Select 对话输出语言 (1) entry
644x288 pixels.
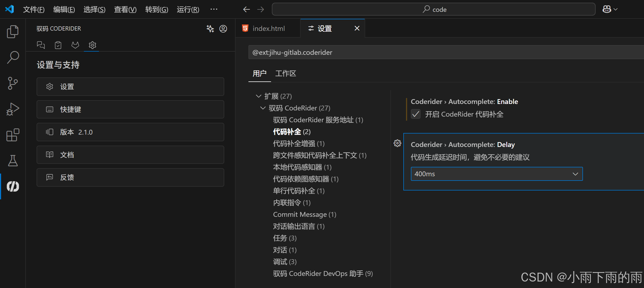coord(299,226)
